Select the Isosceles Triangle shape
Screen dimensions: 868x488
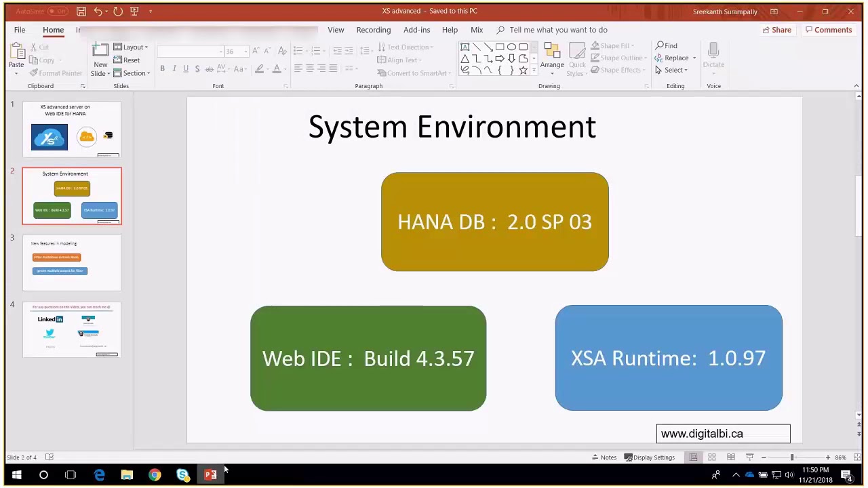tap(465, 59)
